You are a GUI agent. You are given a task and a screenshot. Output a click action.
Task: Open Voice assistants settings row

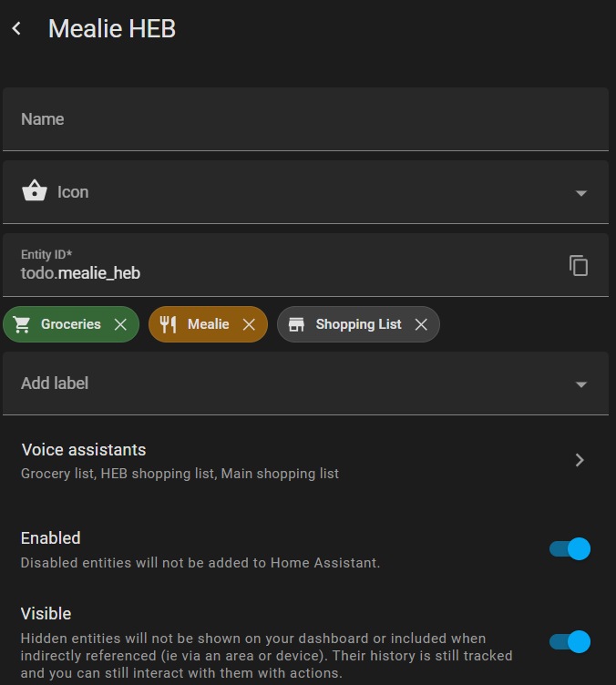tap(305, 461)
